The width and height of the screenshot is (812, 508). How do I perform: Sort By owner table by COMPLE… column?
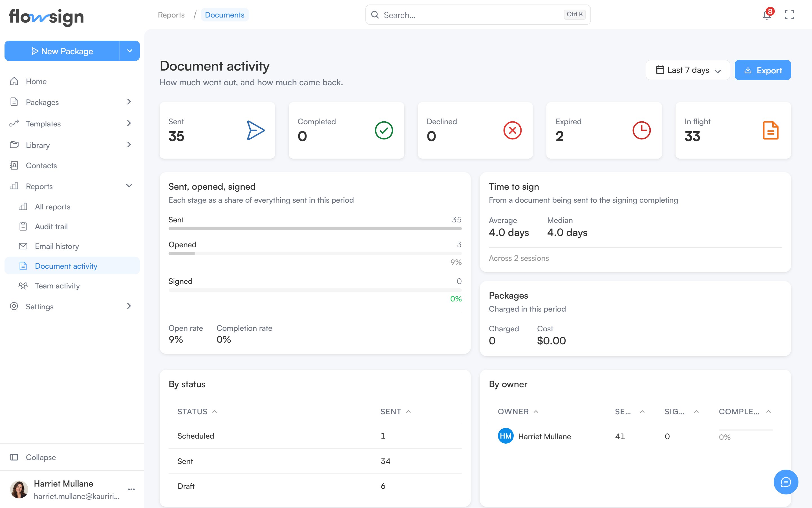[x=745, y=411]
